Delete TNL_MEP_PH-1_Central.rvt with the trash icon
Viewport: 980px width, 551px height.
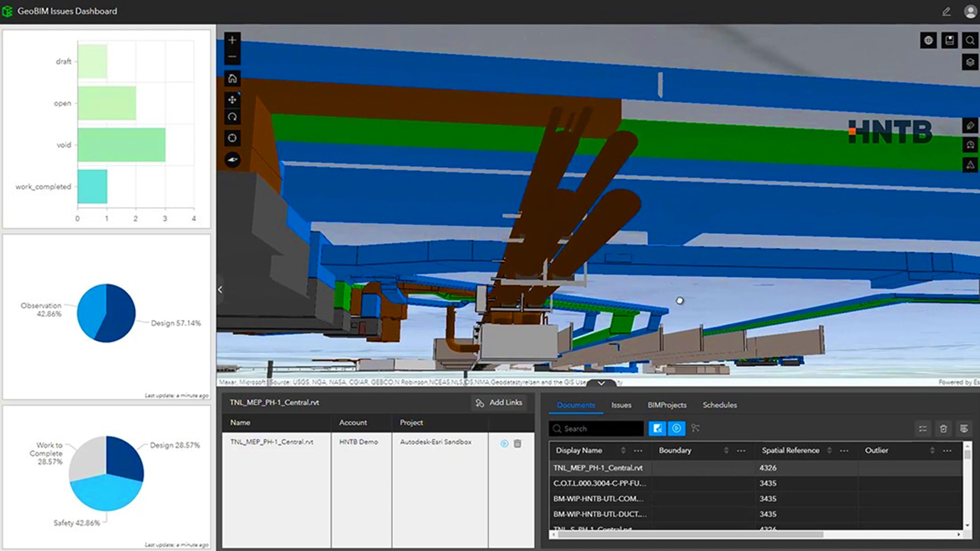[x=518, y=442]
